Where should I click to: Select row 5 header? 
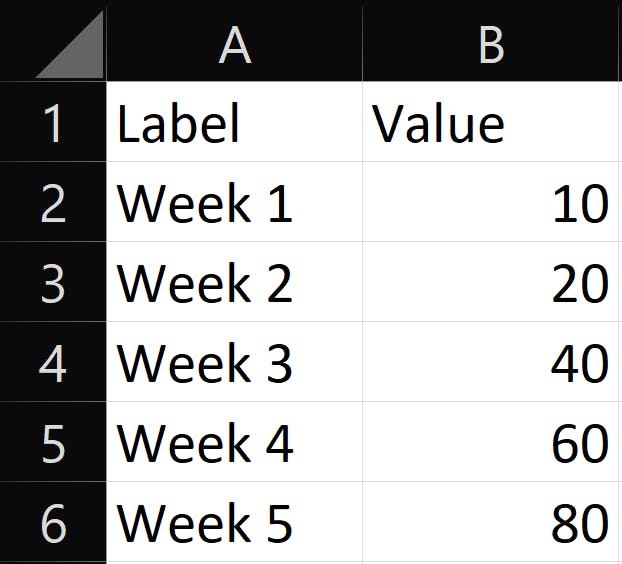52,443
